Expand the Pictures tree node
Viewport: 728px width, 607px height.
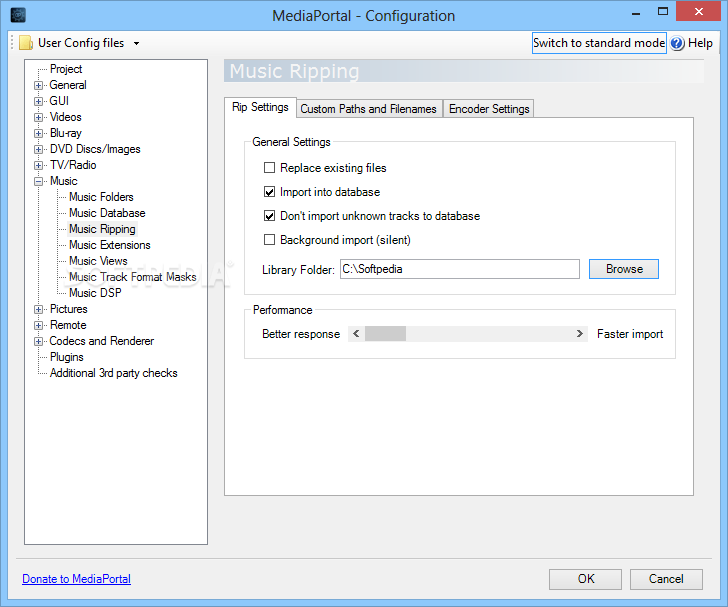[x=39, y=309]
